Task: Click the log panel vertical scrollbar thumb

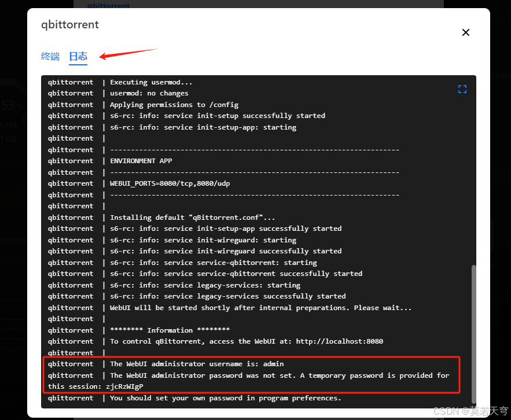Action: 474,334
